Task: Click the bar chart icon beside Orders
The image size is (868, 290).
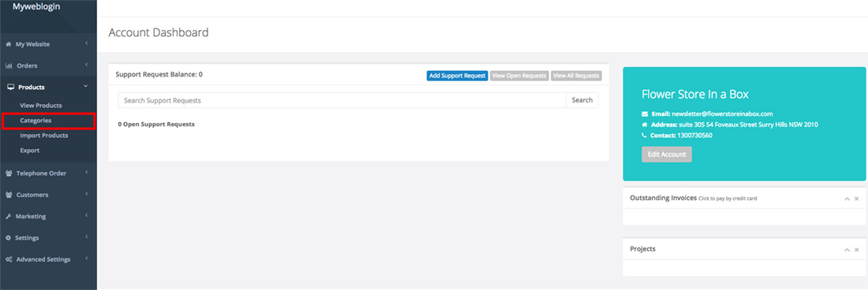Action: point(9,65)
